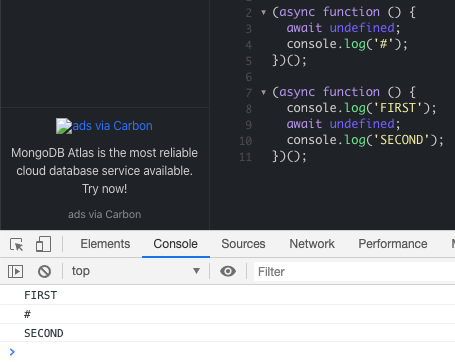Open the top JavaScript context dropdown
This screenshot has height=362, width=455.
click(136, 271)
